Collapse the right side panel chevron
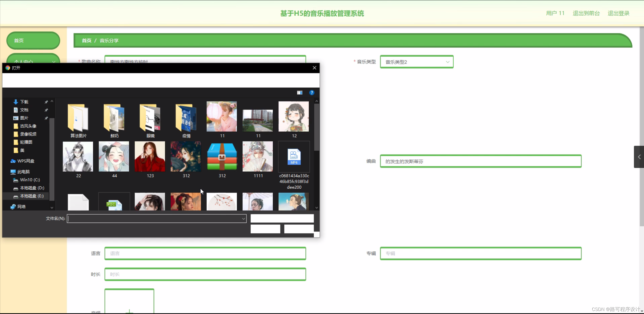Image resolution: width=644 pixels, height=314 pixels. 639,157
